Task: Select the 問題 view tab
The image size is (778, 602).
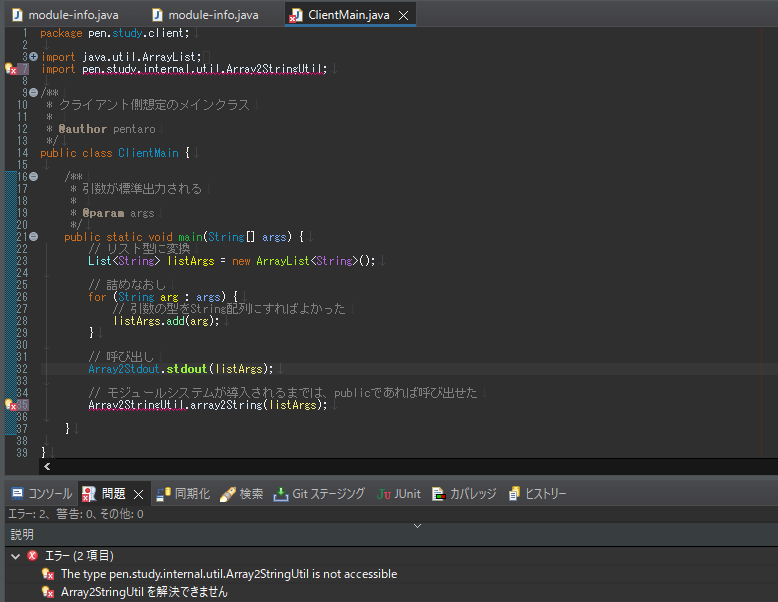Action: pyautogui.click(x=113, y=494)
